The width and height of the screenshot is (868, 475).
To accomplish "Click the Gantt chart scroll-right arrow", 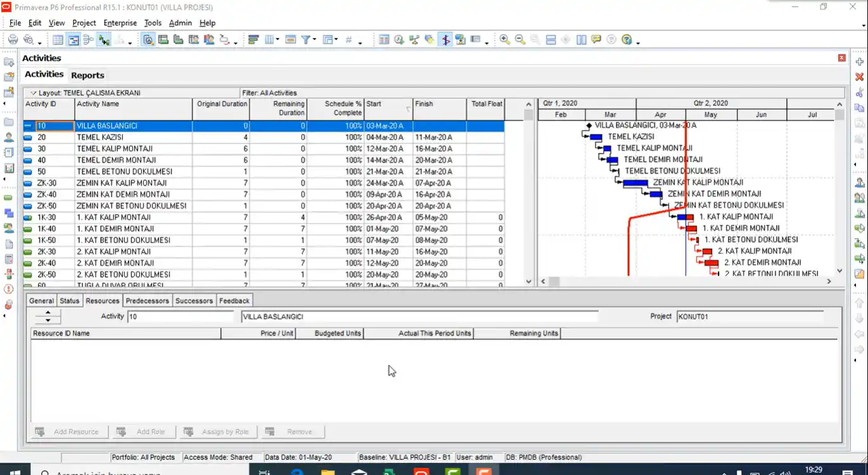I will (829, 281).
